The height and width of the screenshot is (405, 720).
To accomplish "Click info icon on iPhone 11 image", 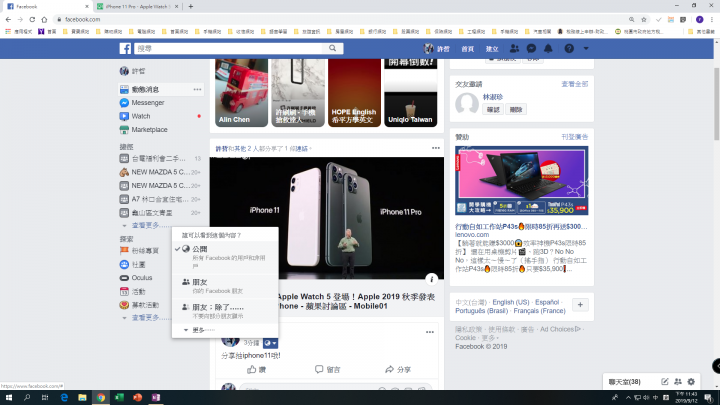I will coord(431,279).
